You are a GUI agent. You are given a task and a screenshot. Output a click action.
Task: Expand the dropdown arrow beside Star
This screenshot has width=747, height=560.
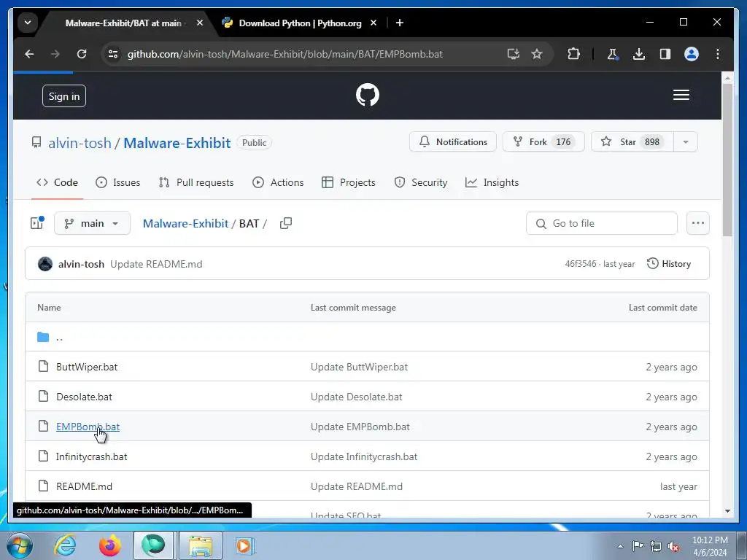click(x=686, y=142)
